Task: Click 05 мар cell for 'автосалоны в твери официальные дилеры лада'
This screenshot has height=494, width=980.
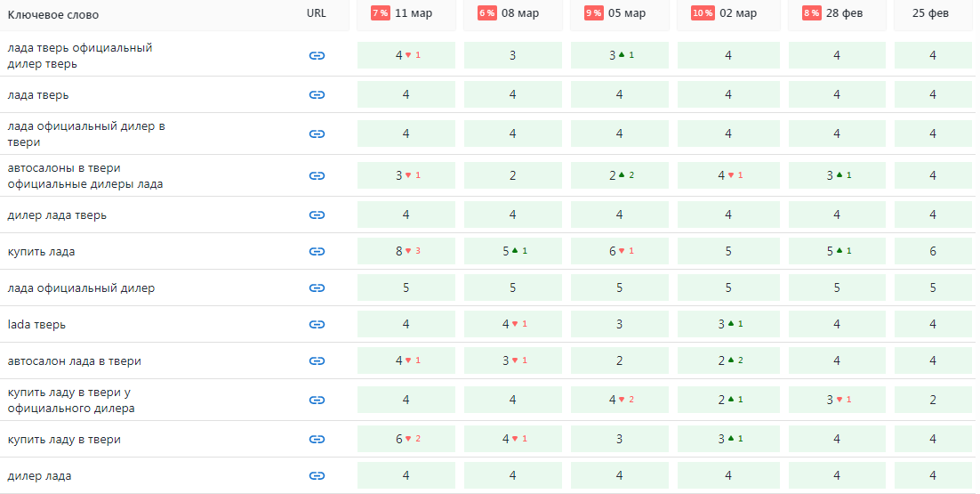Action: [619, 175]
